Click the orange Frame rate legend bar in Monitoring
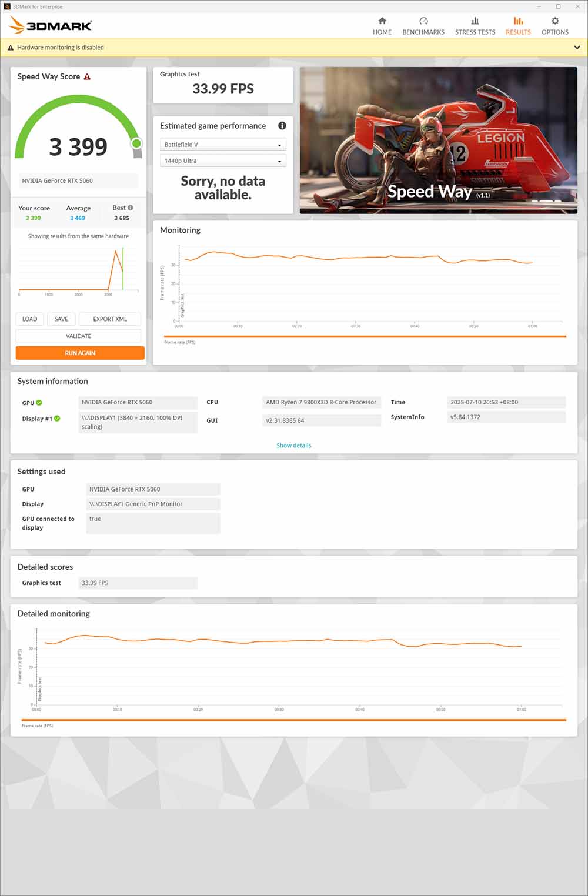The image size is (588, 896). 365,337
